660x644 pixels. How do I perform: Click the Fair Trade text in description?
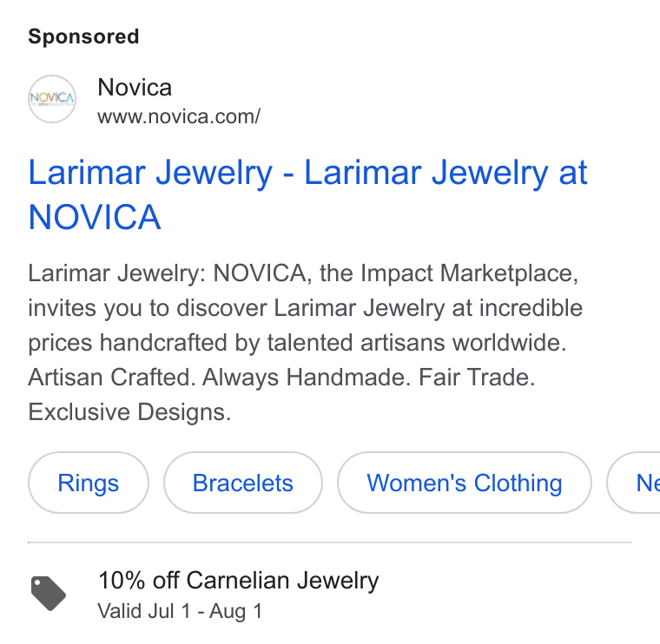click(x=477, y=378)
